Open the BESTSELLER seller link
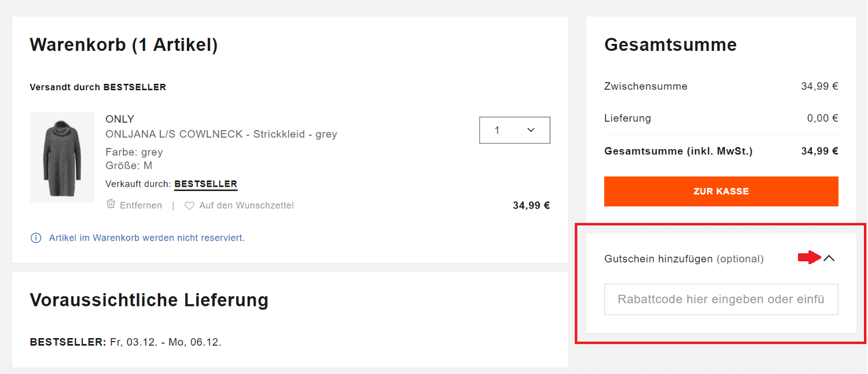 [205, 184]
